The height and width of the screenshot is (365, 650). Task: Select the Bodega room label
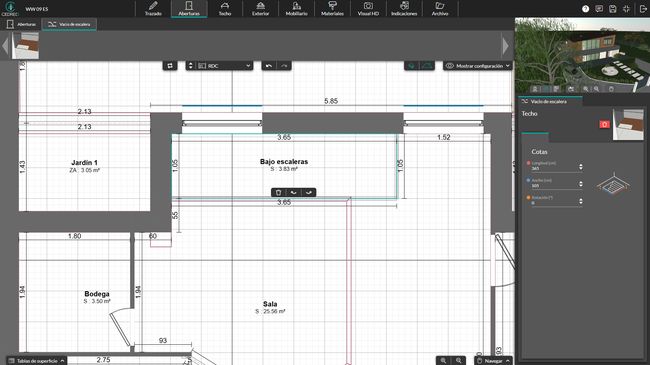[97, 294]
